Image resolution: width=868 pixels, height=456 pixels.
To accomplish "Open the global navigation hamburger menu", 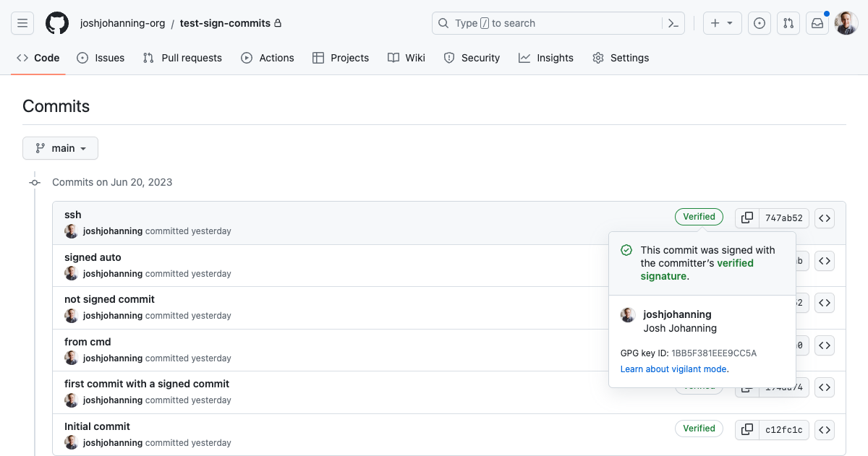I will (x=22, y=22).
